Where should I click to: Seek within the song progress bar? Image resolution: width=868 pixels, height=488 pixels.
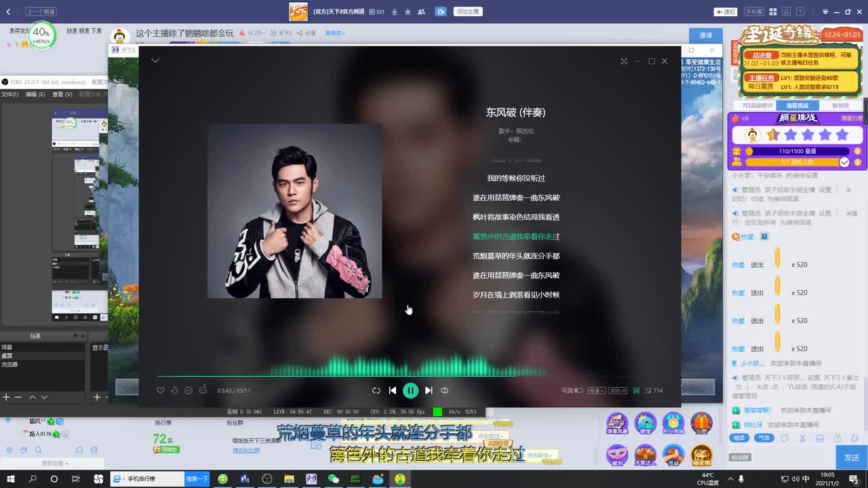[409, 376]
